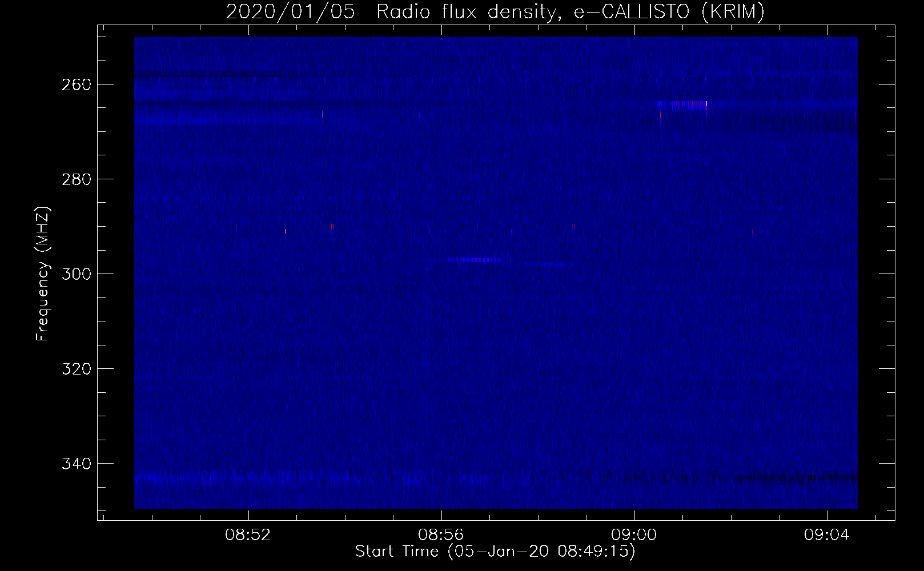Click the 280 frequency tick label
This screenshot has width=924, height=571.
point(76,179)
